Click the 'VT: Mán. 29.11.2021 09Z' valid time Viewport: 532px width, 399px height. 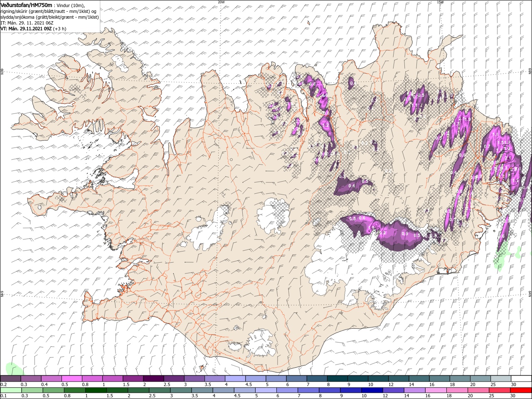point(26,29)
